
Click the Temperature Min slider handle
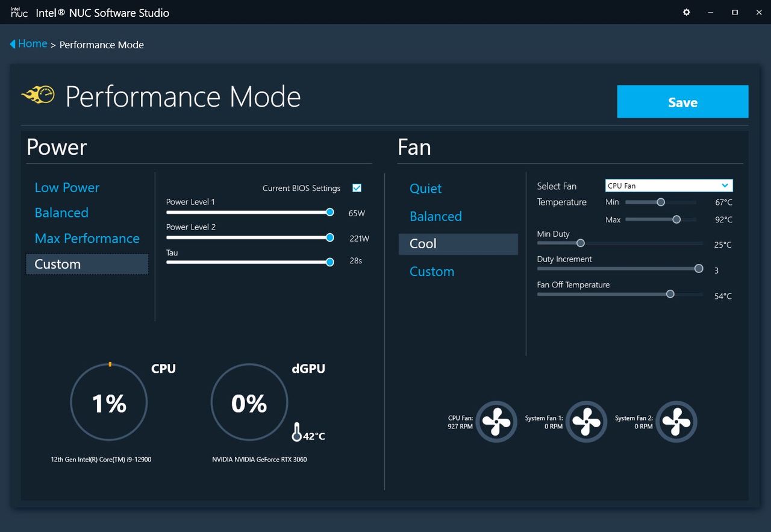(x=661, y=202)
